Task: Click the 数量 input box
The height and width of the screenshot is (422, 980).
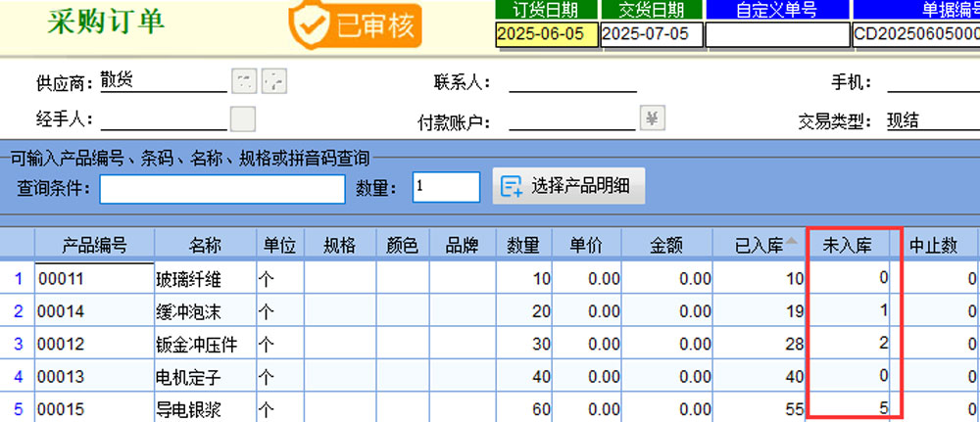Action: coord(446,187)
